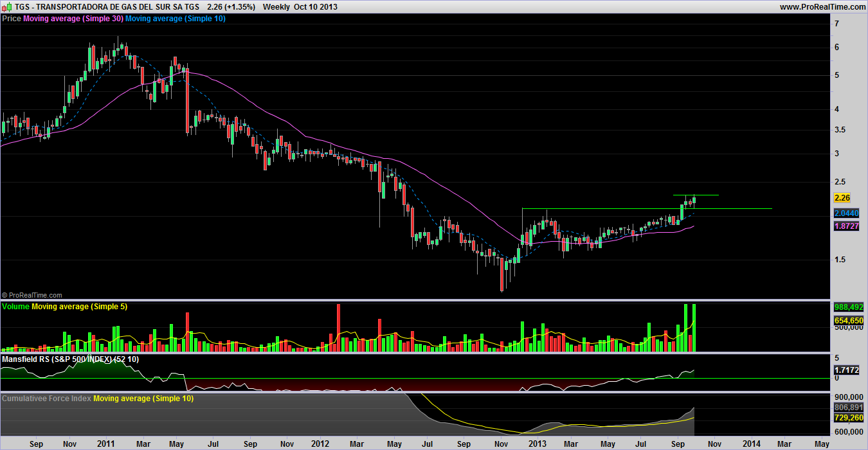Click the 2011 label on the time axis
Viewport: 868px width, 450px height.
pyautogui.click(x=105, y=444)
